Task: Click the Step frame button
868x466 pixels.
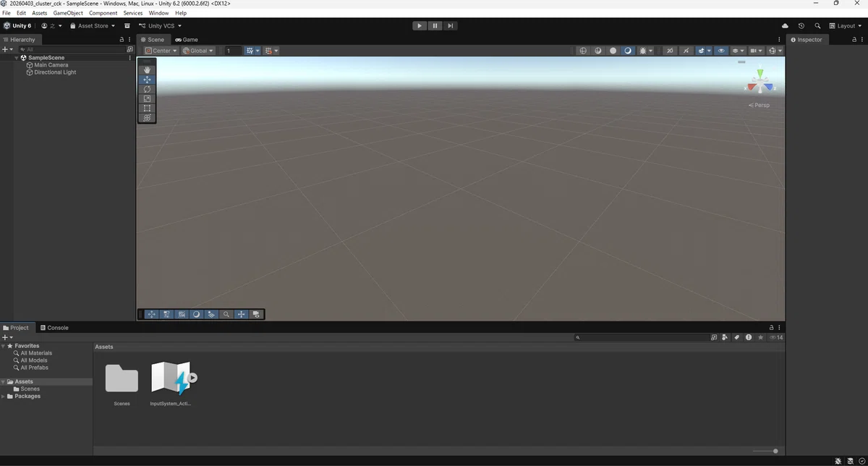Action: click(450, 25)
